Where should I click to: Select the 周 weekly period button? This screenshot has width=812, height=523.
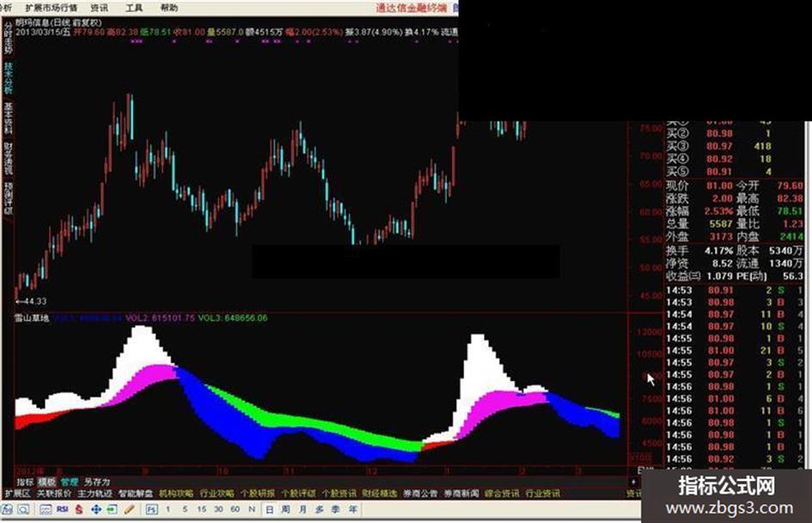(286, 509)
